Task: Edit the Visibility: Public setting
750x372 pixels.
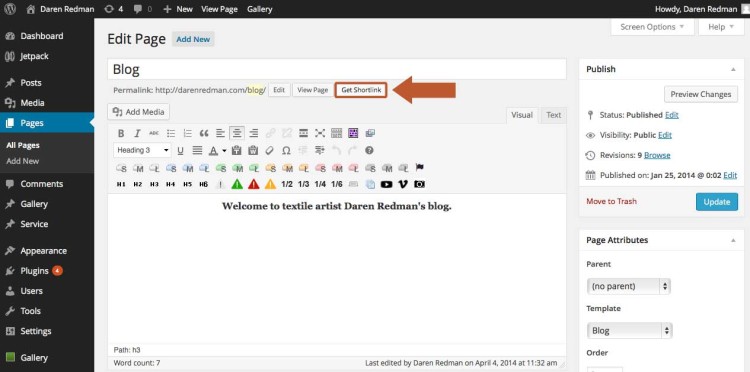Action: point(665,135)
